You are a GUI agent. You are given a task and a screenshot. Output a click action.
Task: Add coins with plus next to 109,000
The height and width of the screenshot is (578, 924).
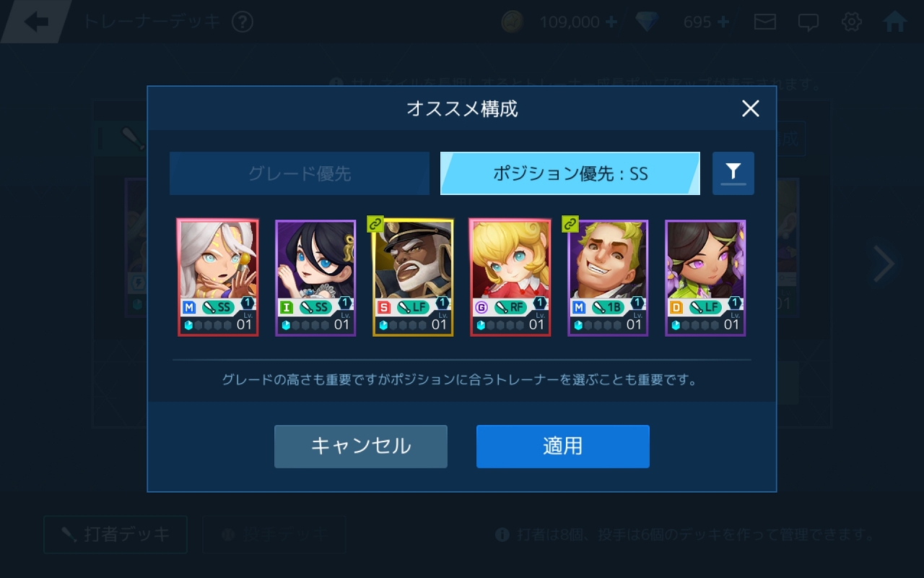611,22
